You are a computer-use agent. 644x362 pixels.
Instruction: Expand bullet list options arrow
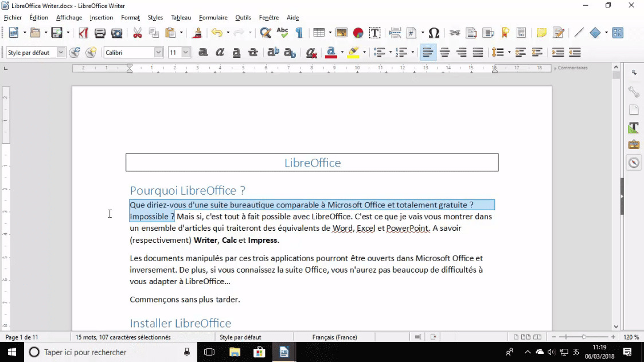tap(390, 53)
